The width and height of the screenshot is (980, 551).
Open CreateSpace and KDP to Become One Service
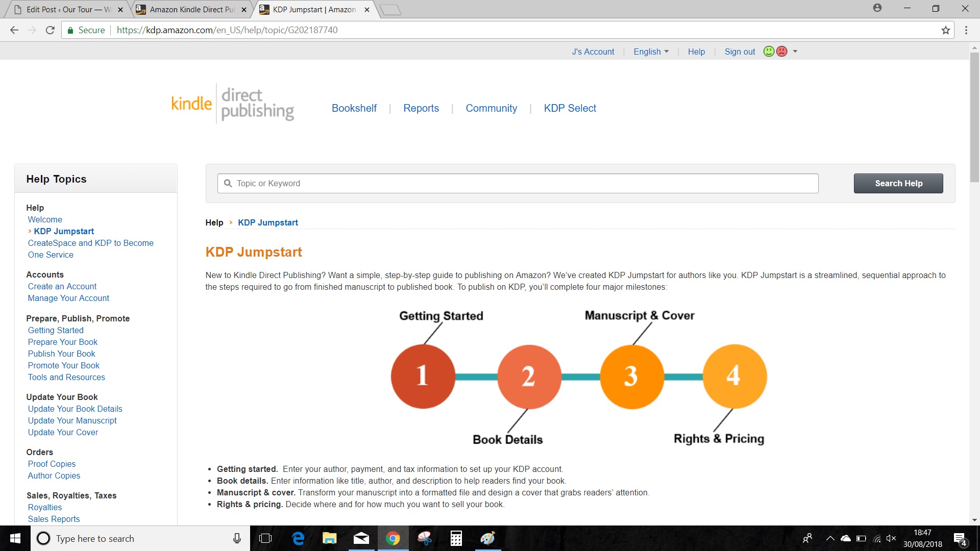point(90,248)
